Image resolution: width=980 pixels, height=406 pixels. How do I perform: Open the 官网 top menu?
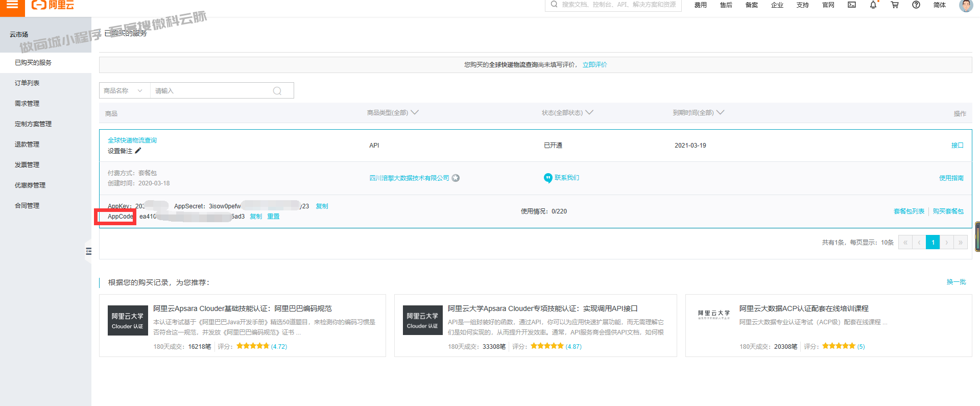(828, 5)
